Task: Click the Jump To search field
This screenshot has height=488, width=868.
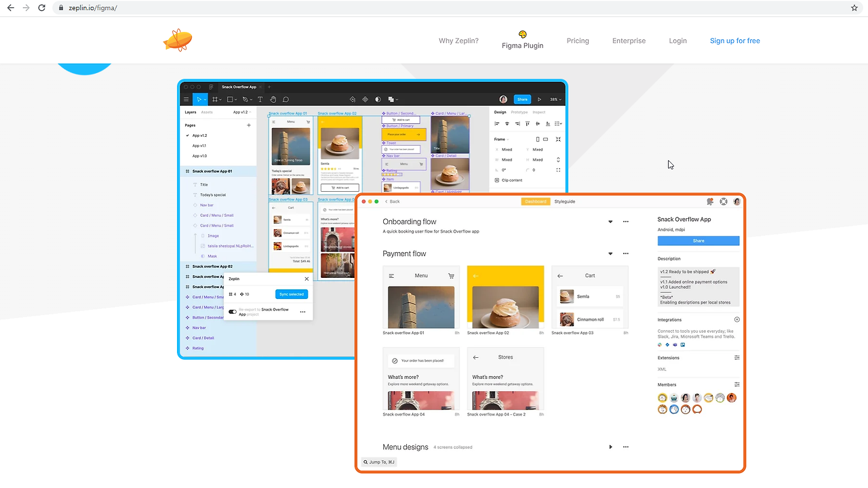Action: [379, 462]
